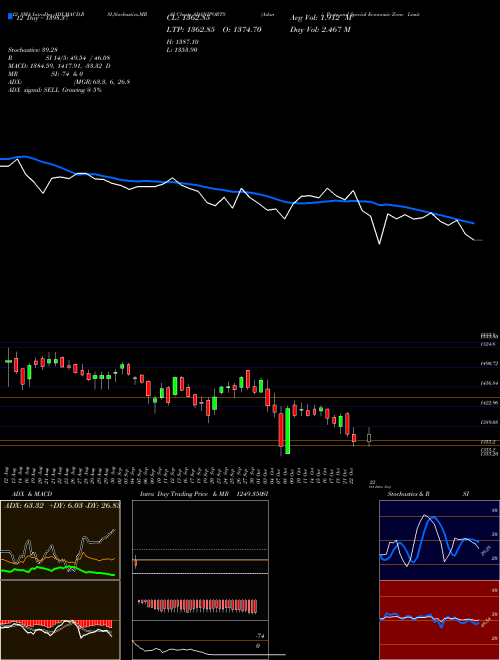
Task: Click the 1422.96 price axis label
Action: click(x=489, y=403)
